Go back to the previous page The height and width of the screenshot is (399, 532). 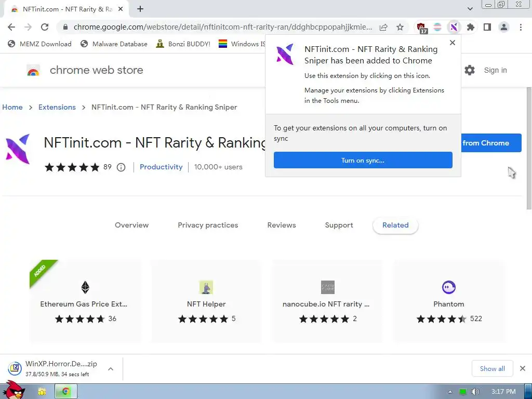[11, 27]
